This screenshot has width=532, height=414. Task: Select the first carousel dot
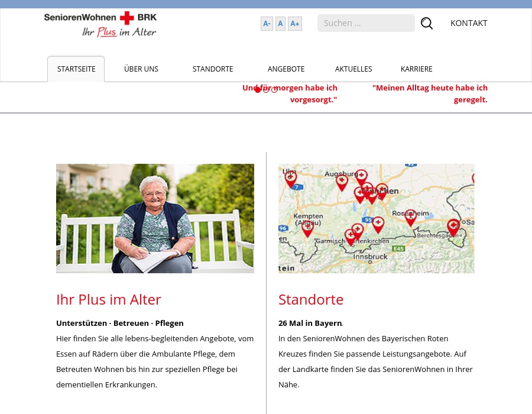pos(258,89)
